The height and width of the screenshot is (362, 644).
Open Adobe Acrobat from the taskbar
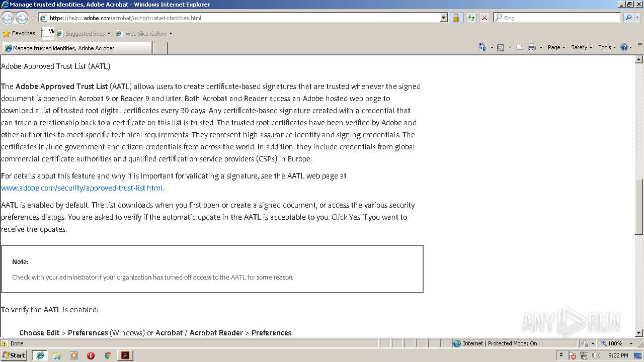(125, 355)
